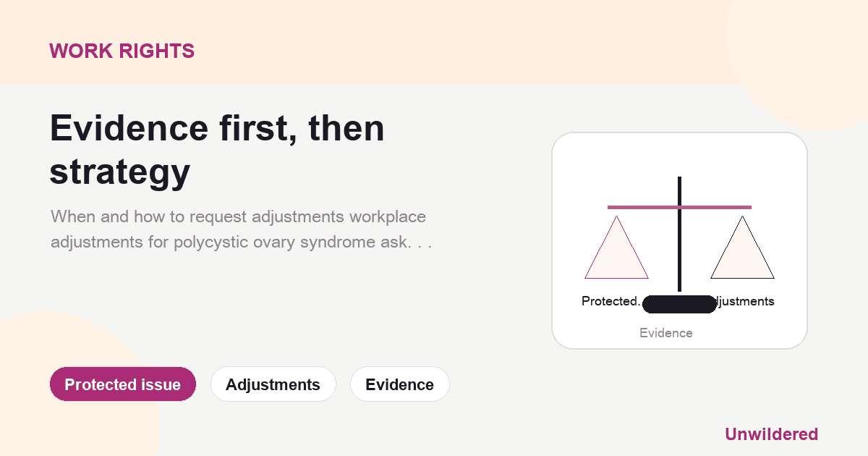Click the Protected issue pill

coord(123,384)
